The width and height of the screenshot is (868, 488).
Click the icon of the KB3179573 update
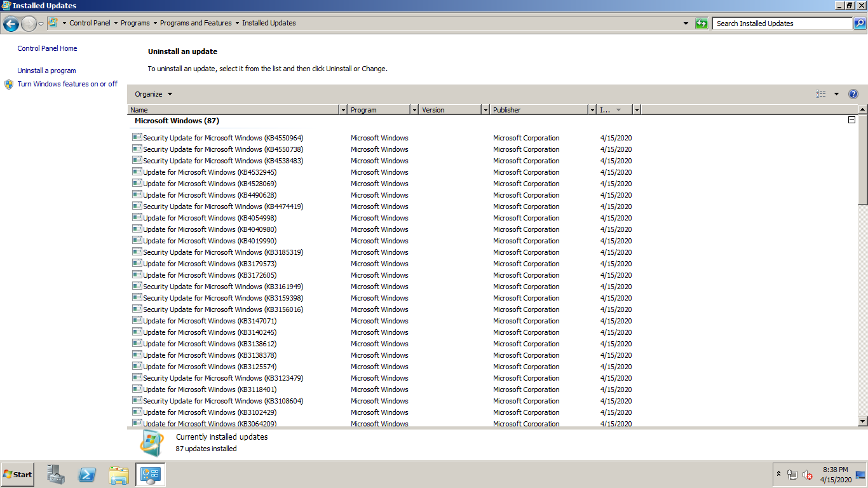tap(137, 263)
